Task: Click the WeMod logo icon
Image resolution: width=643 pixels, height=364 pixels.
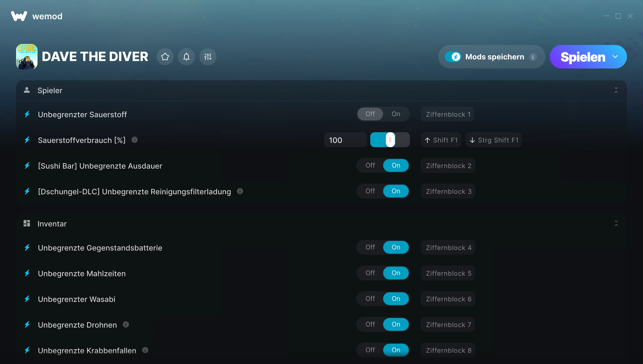Action: coord(19,16)
